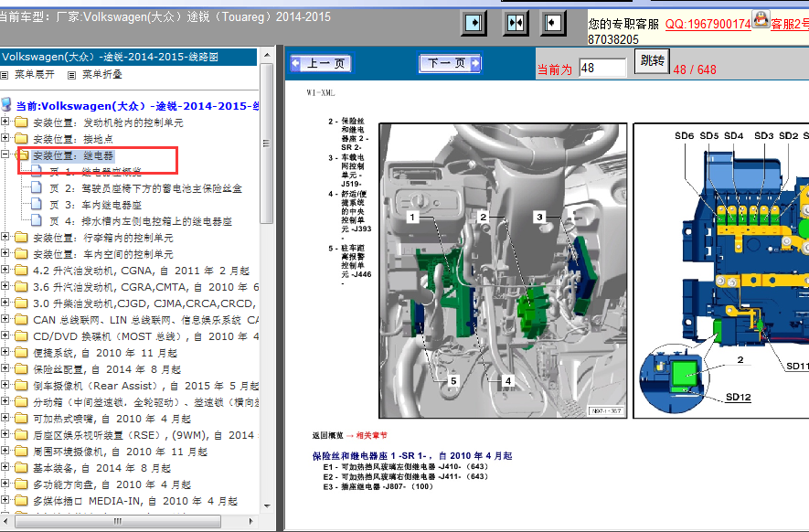Click text line E3 - 插座继电器 -J807-

[378, 486]
